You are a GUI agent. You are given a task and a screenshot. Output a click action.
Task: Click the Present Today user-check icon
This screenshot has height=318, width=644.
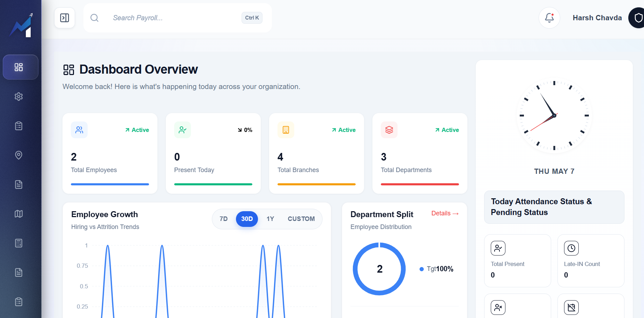183,130
